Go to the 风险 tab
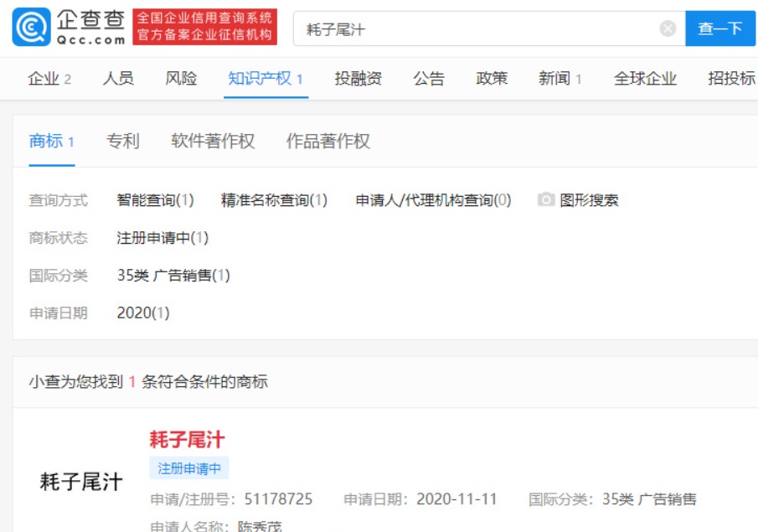Viewport: 758px width, 532px height. point(181,79)
